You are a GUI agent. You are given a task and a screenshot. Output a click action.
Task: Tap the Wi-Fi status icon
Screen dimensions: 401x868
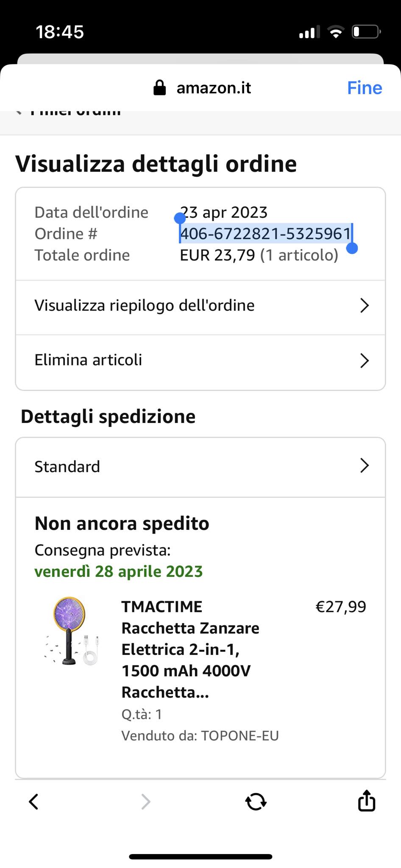(x=336, y=32)
